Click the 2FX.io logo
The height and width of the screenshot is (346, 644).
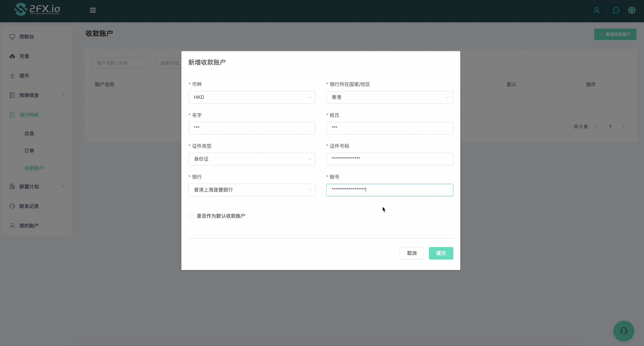click(37, 9)
